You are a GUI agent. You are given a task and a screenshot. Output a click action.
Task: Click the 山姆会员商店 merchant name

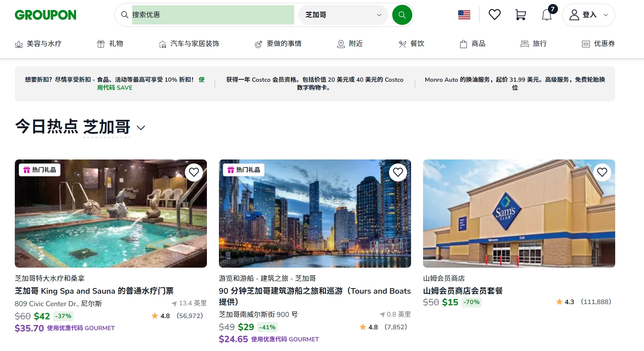(x=444, y=278)
